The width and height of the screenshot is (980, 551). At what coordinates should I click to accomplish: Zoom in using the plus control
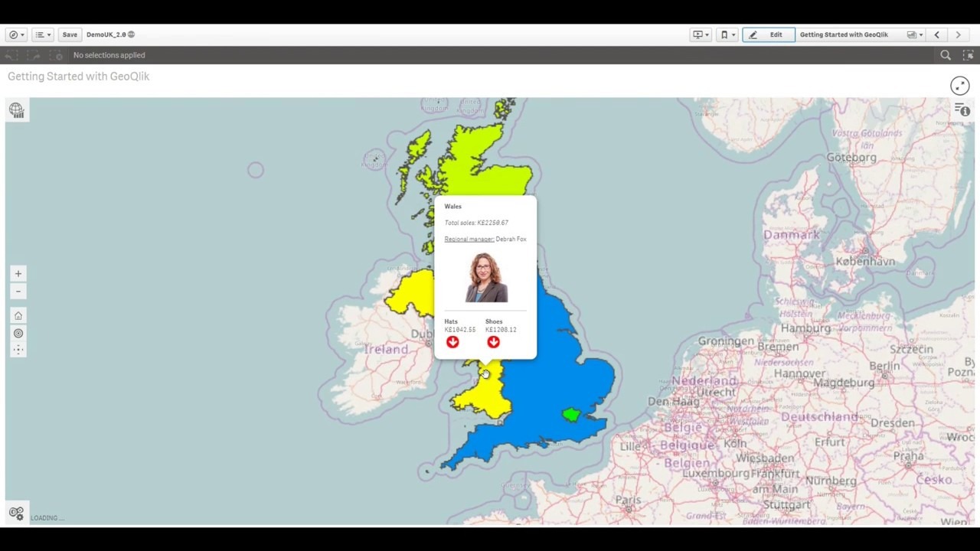click(18, 273)
